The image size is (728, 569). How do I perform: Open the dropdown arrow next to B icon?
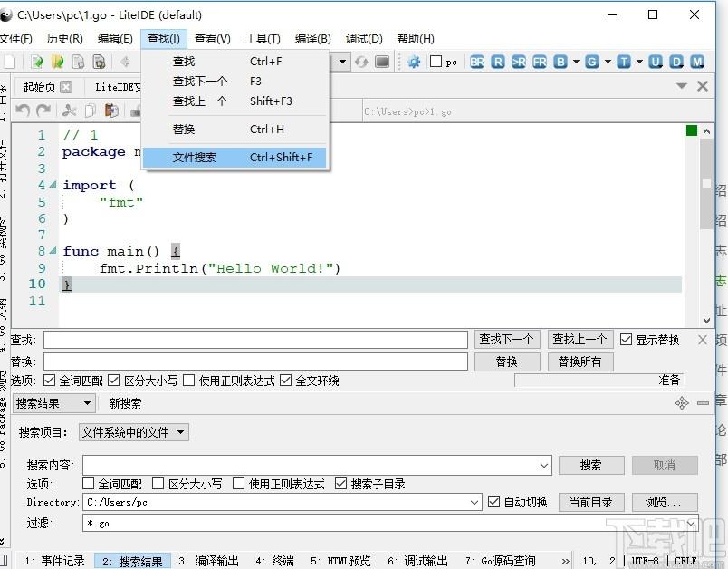coord(576,62)
